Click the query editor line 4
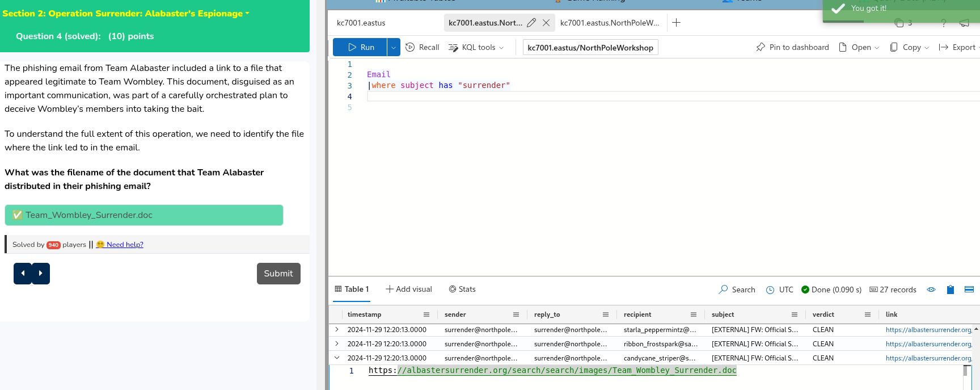Image resolution: width=980 pixels, height=390 pixels. point(673,97)
